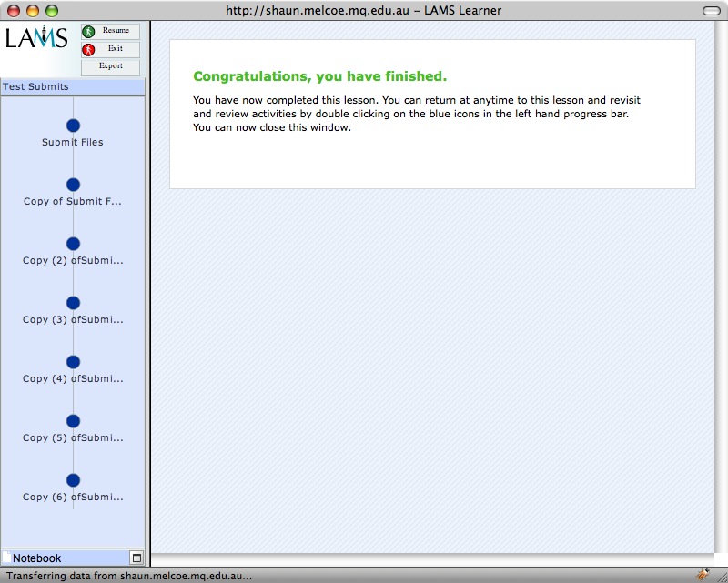Click the Submit Files activity label
Image resolution: width=728 pixels, height=583 pixels.
tap(73, 143)
